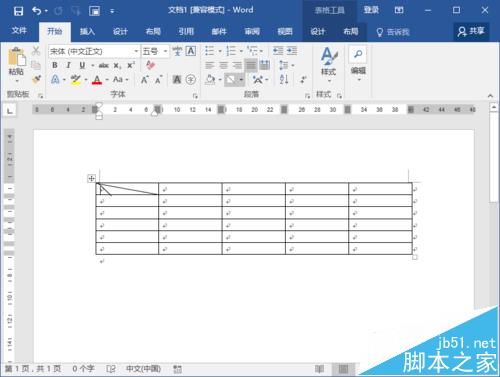Undo the last action

click(37, 11)
